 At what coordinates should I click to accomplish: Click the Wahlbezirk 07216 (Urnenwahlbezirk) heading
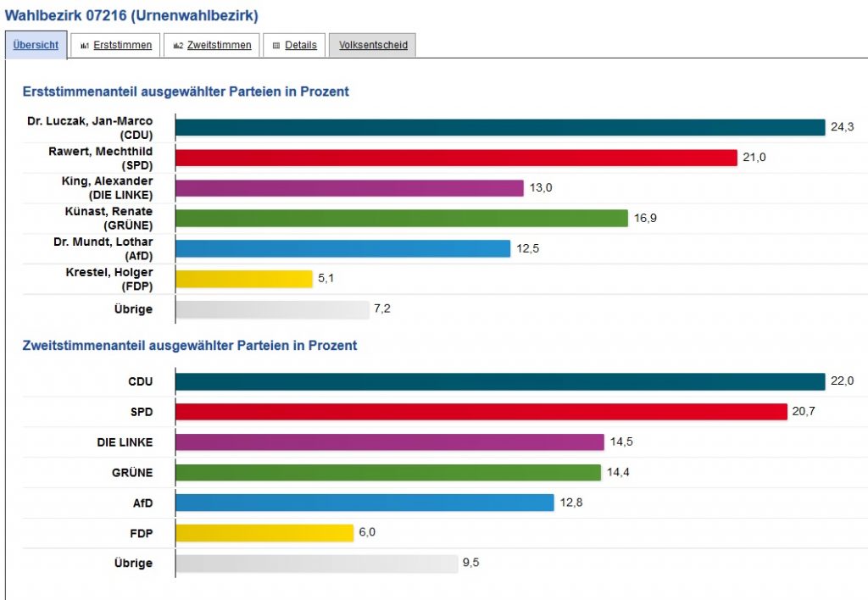click(131, 15)
